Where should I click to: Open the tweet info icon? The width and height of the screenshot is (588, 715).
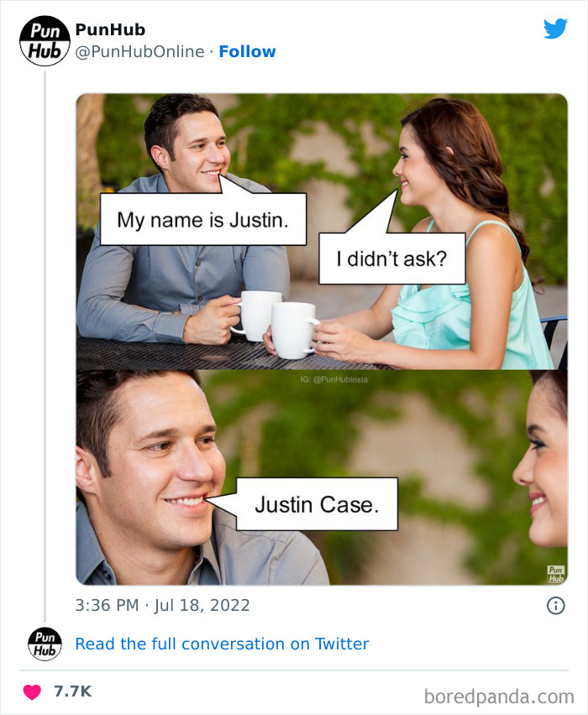(x=558, y=605)
